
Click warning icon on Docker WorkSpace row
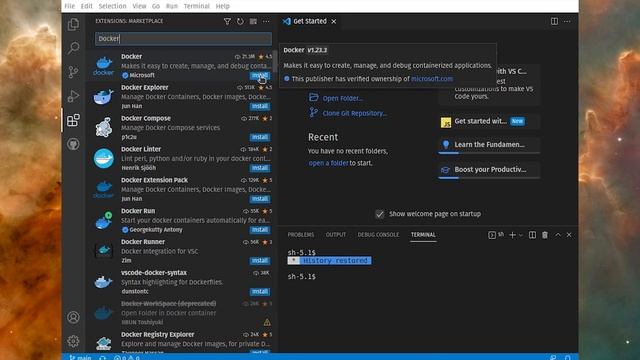267,322
